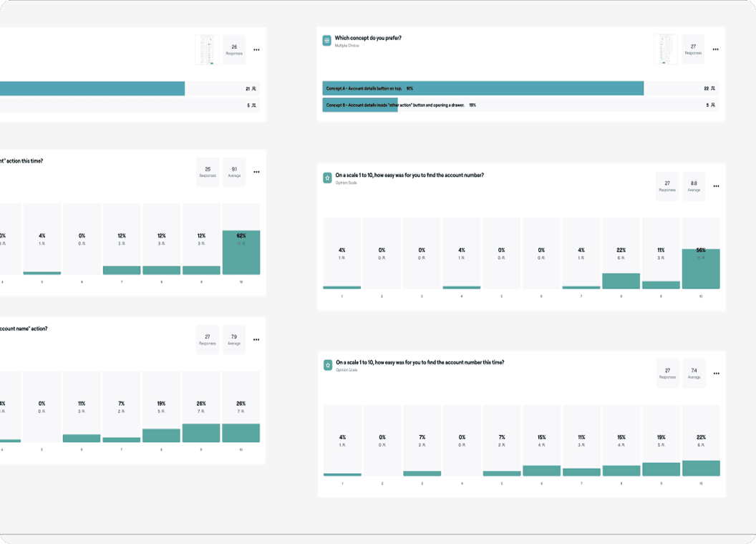
Task: Click the "Multiple Choice" label under the concept question
Action: pyautogui.click(x=346, y=45)
